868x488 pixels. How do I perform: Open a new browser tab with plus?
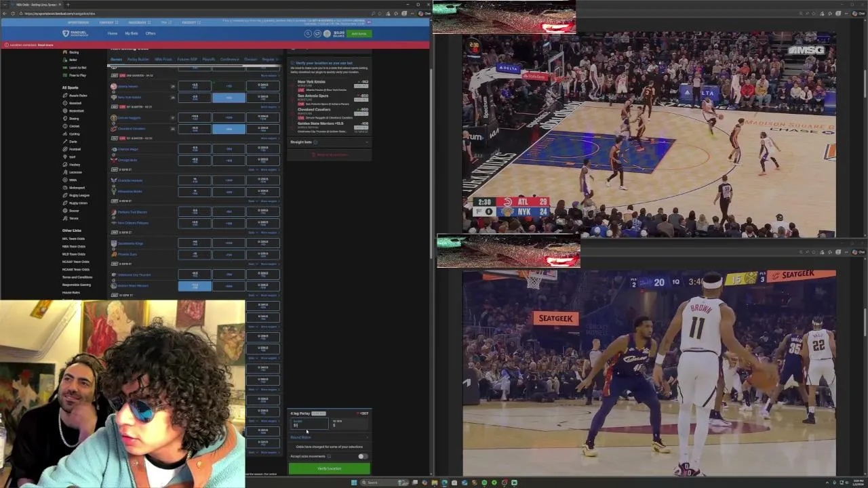click(68, 5)
